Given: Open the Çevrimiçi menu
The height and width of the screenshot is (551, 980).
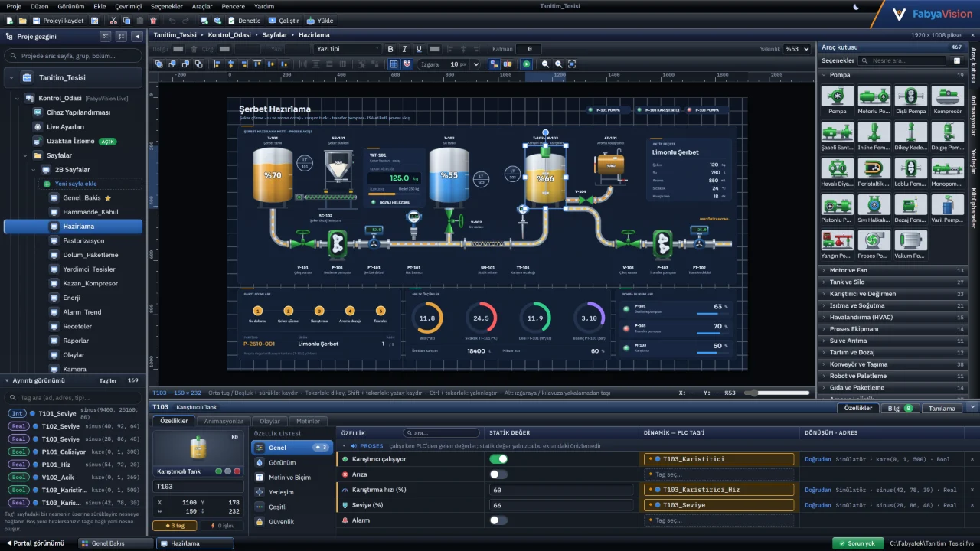Looking at the screenshot, I should (x=129, y=6).
